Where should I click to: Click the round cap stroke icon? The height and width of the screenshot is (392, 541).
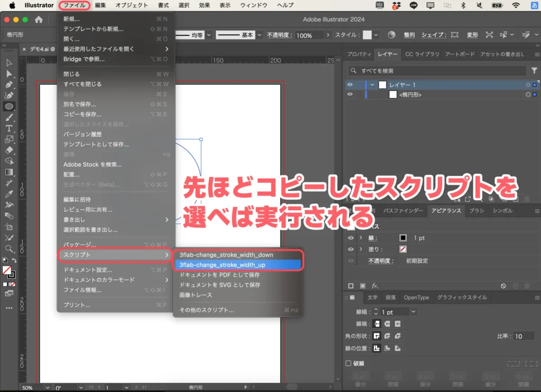click(387, 323)
